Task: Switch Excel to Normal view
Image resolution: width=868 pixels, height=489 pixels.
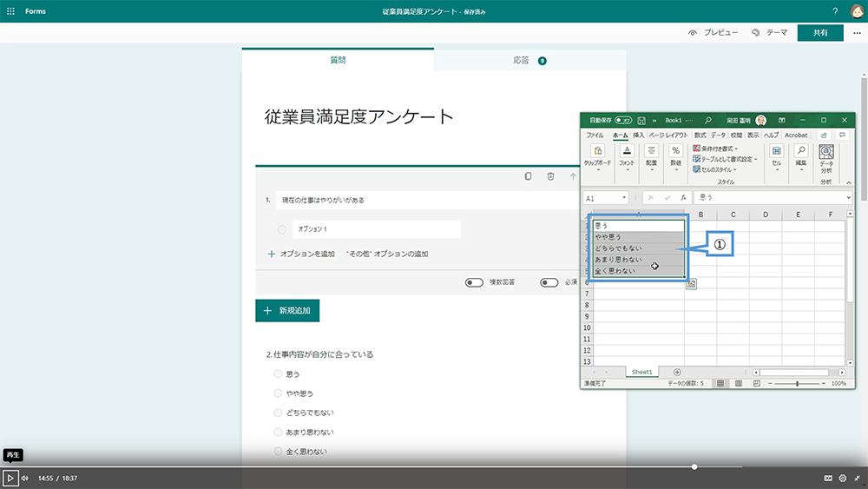Action: coord(720,383)
